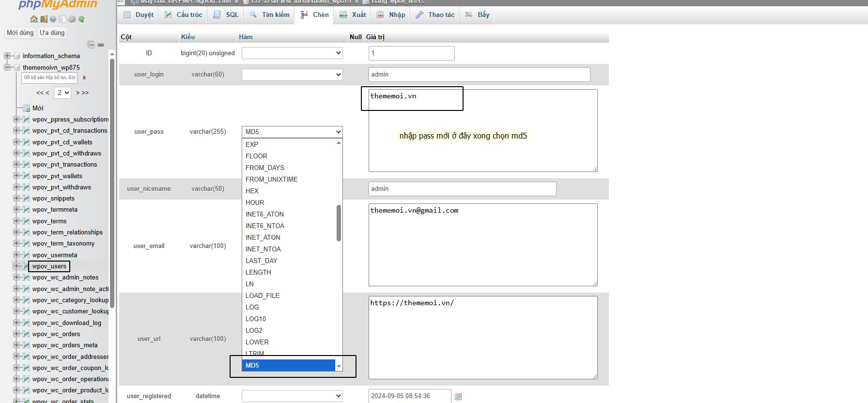The height and width of the screenshot is (403, 868).
Task: Click database icon of thememoivn_wp875
Action: point(17,67)
